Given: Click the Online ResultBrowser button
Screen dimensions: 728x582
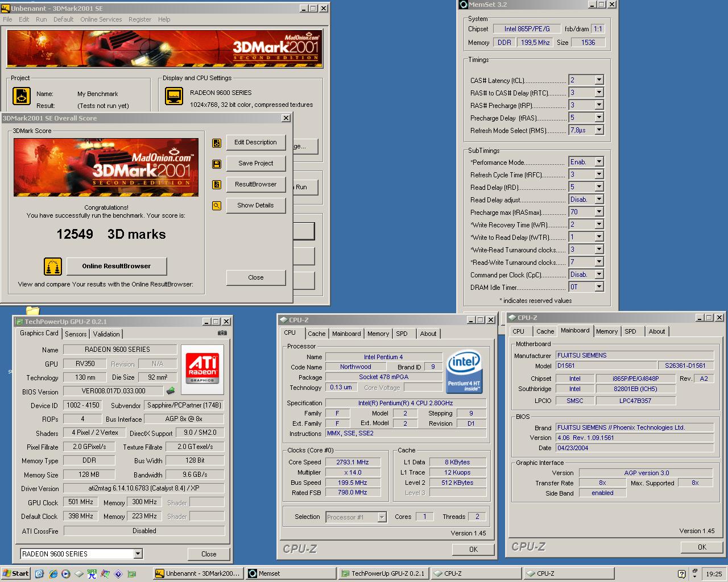Looking at the screenshot, I should point(117,266).
